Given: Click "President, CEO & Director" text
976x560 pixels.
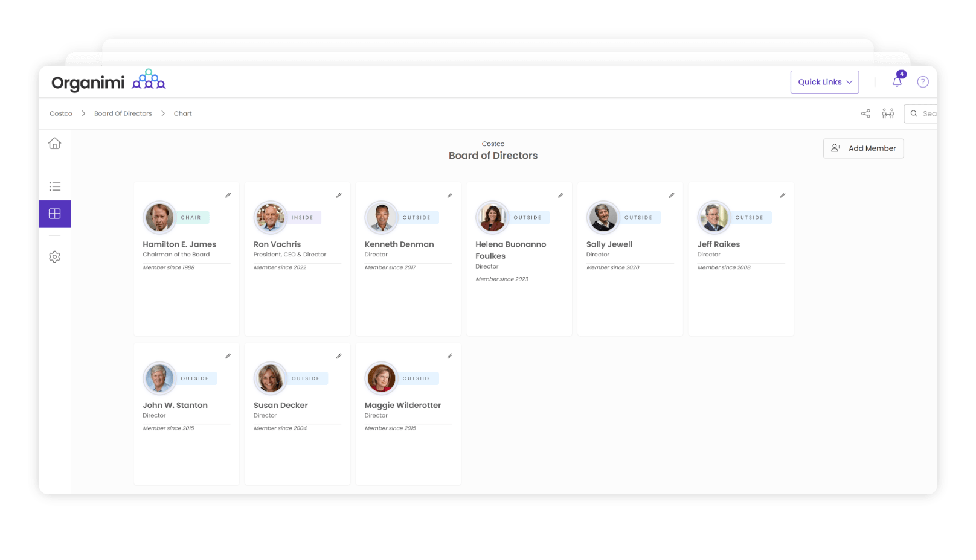Looking at the screenshot, I should click(290, 255).
